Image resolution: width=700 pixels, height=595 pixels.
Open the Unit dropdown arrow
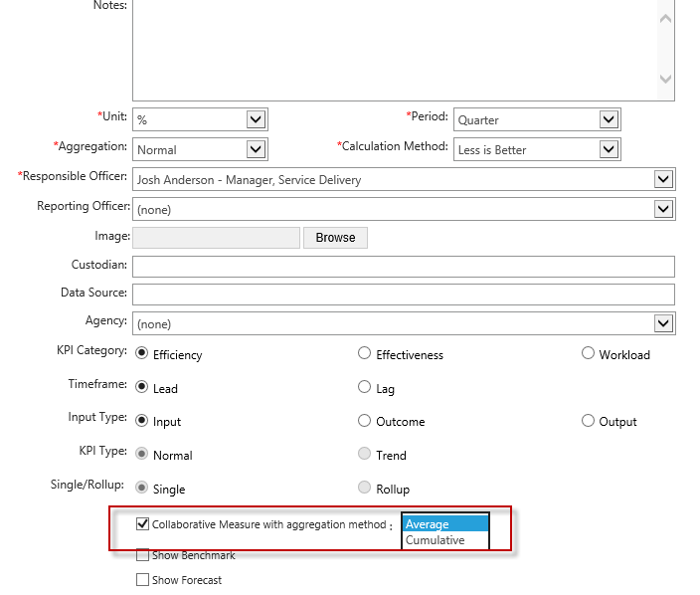tap(256, 119)
